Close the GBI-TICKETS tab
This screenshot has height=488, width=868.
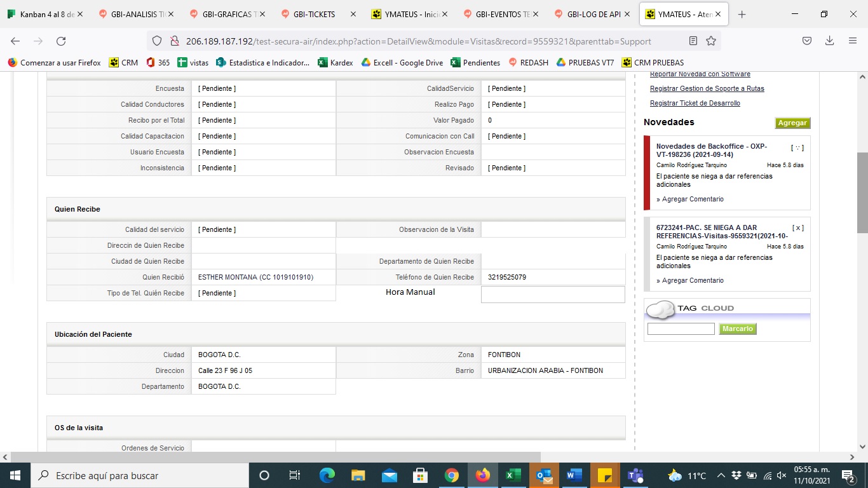tap(353, 14)
